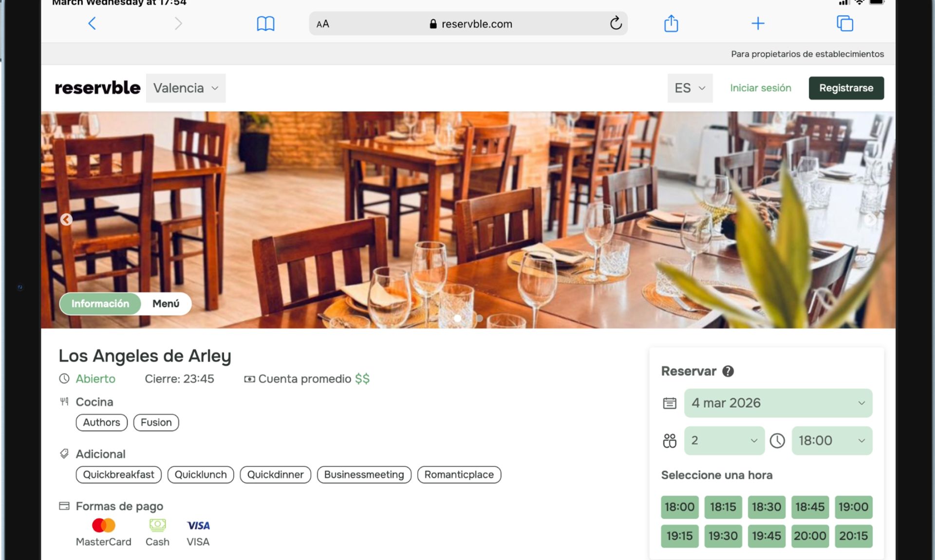Open a new tab with the plus icon
The width and height of the screenshot is (935, 560).
(x=758, y=23)
